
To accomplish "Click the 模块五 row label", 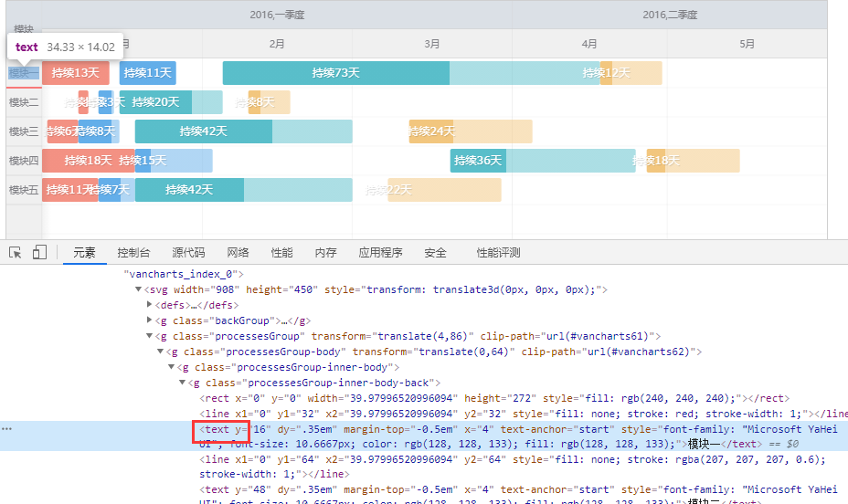I will pyautogui.click(x=24, y=190).
